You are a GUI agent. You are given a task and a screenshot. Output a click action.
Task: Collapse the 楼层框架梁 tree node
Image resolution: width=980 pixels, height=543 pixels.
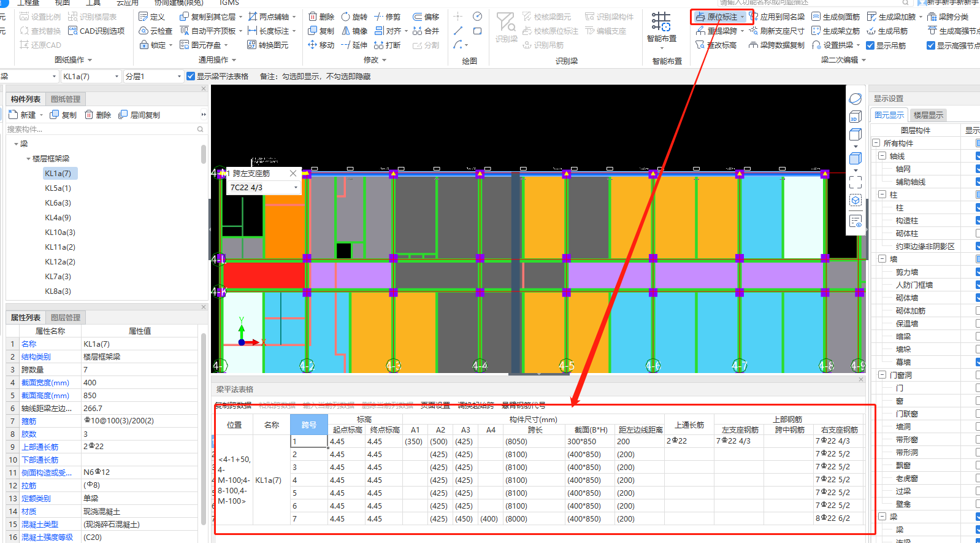tap(28, 158)
